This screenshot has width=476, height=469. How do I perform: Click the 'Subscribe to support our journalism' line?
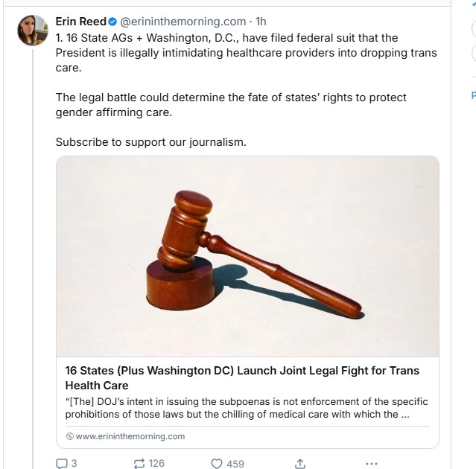[150, 141]
